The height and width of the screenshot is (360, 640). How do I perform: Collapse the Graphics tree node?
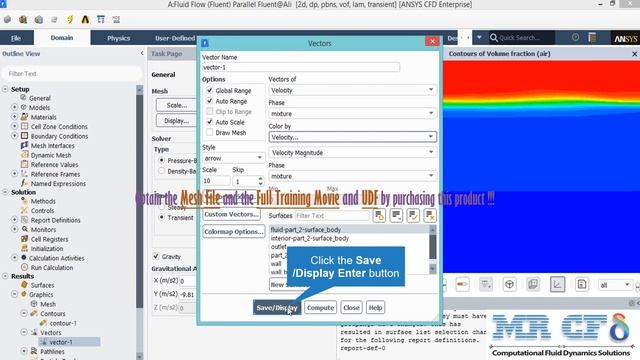click(x=15, y=294)
